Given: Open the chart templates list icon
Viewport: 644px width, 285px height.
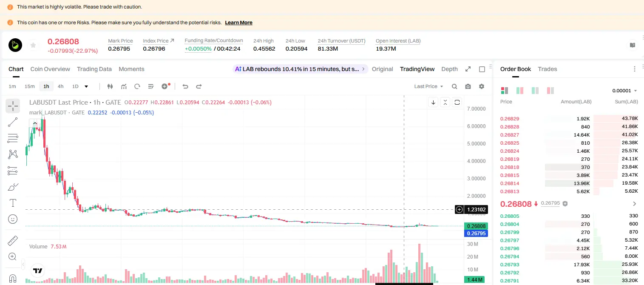Looking at the screenshot, I should click(151, 86).
